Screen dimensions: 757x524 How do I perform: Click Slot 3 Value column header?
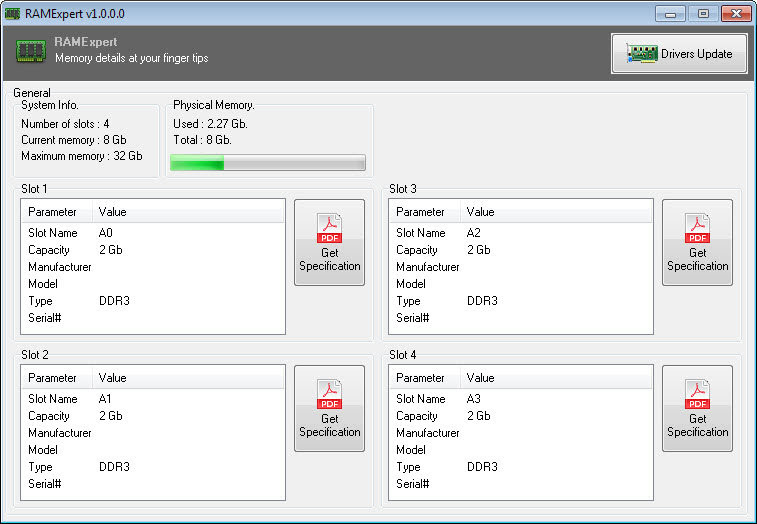[x=556, y=212]
